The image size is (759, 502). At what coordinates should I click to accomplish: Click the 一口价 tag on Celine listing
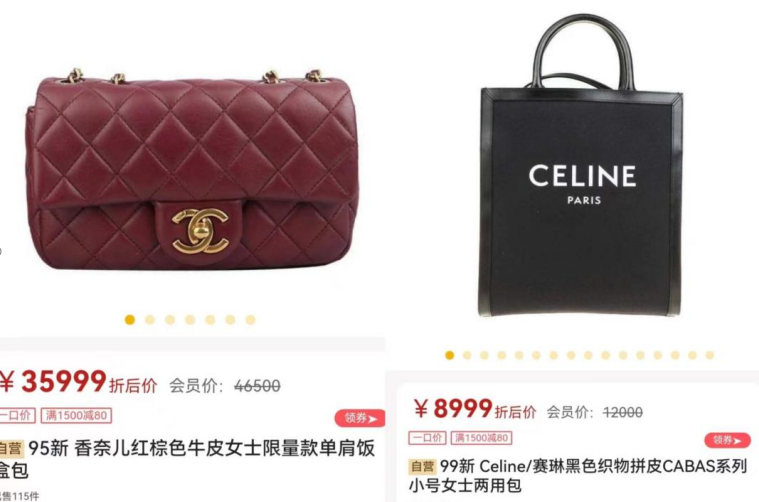coord(427,438)
